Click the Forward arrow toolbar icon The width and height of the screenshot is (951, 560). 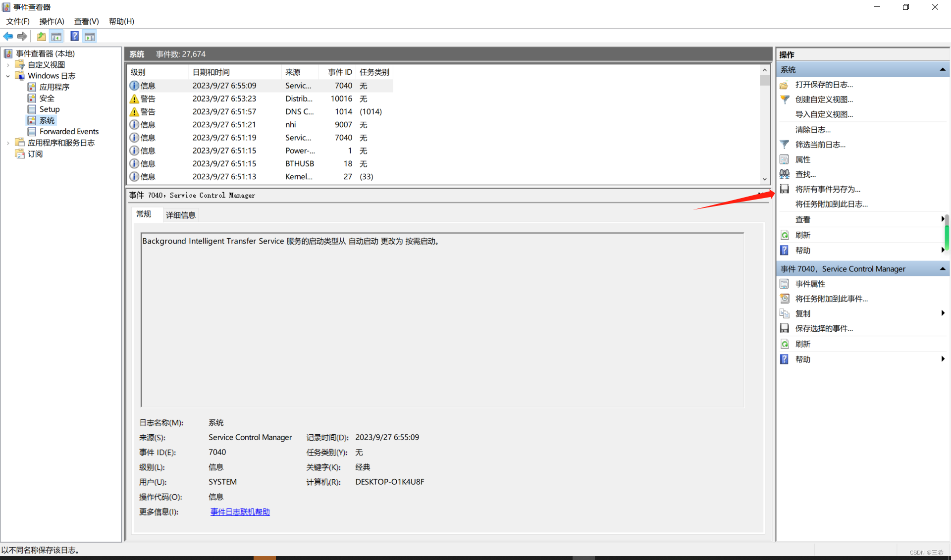22,36
